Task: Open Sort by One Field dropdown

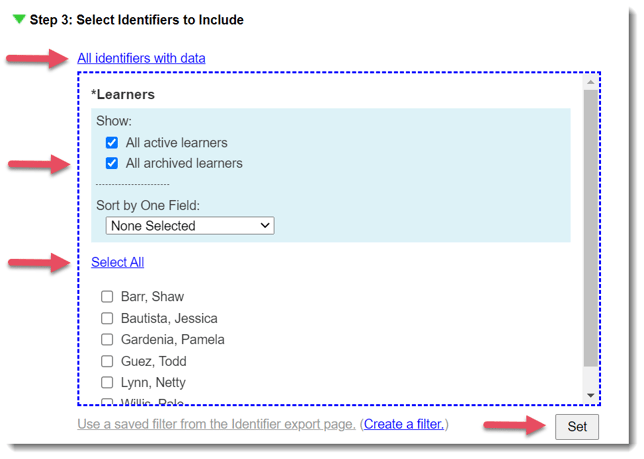Action: (190, 226)
